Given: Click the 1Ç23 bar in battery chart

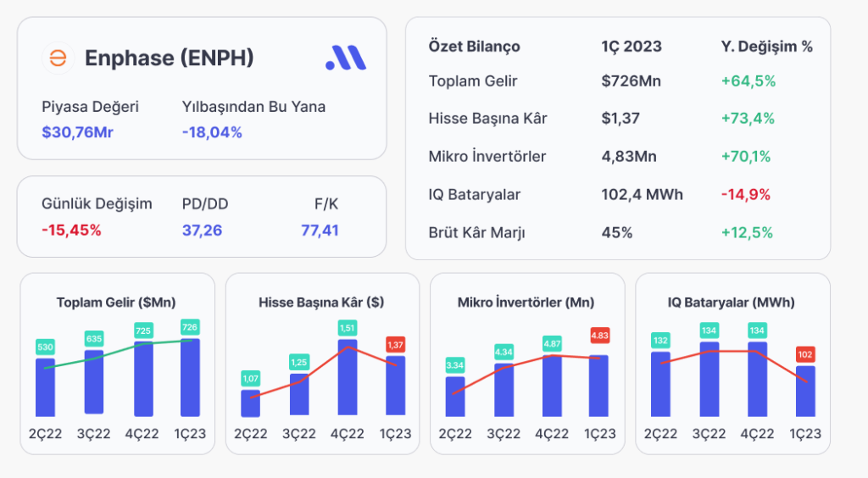Looking at the screenshot, I should (x=805, y=392).
